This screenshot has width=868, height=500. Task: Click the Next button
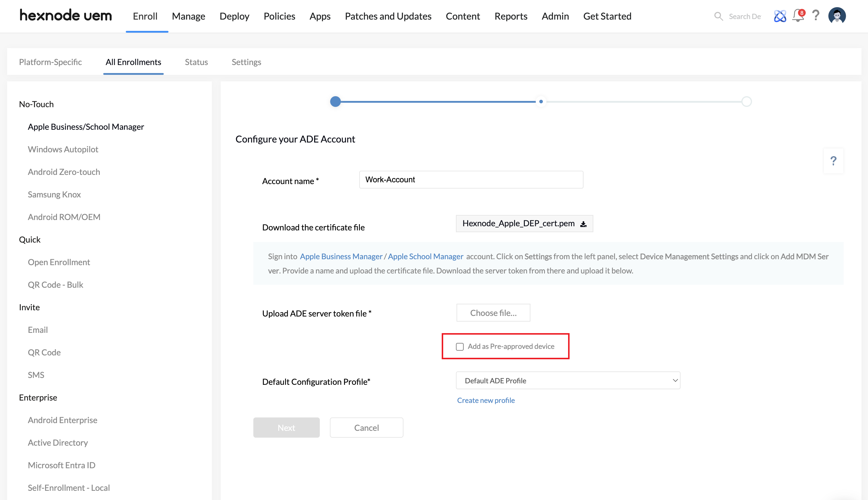pyautogui.click(x=287, y=428)
